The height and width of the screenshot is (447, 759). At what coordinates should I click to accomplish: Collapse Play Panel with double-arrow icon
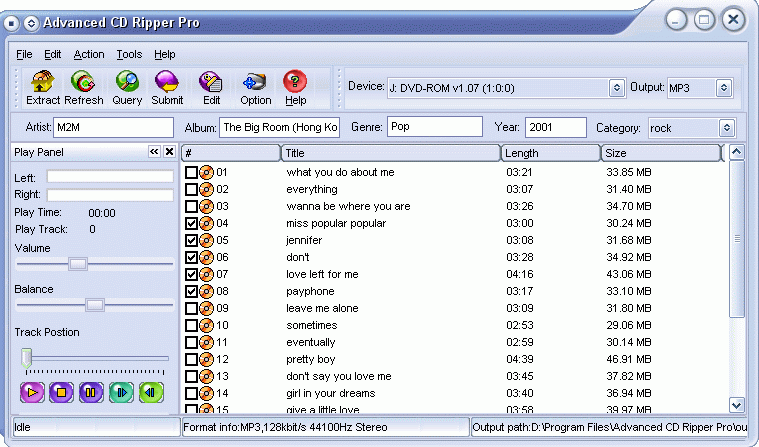(154, 152)
